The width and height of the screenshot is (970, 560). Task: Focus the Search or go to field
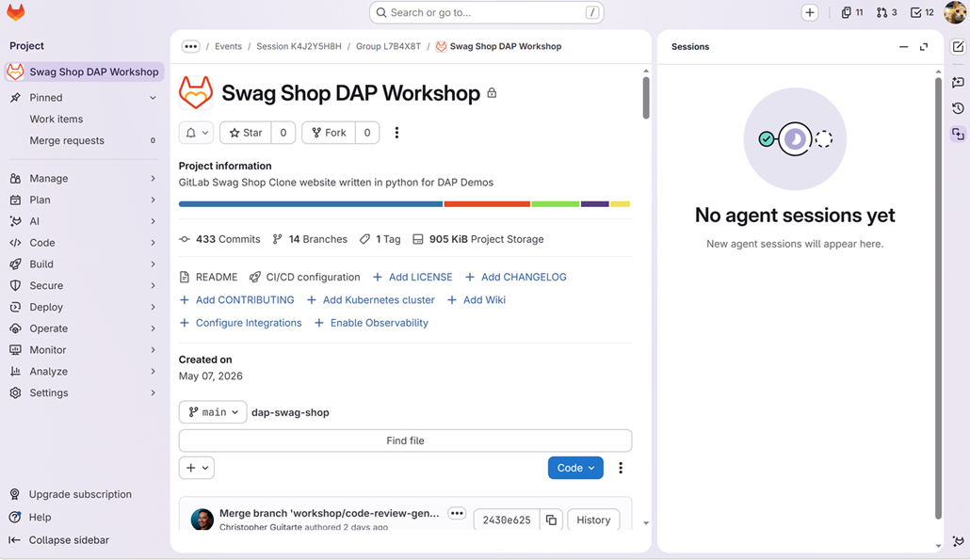pos(486,12)
